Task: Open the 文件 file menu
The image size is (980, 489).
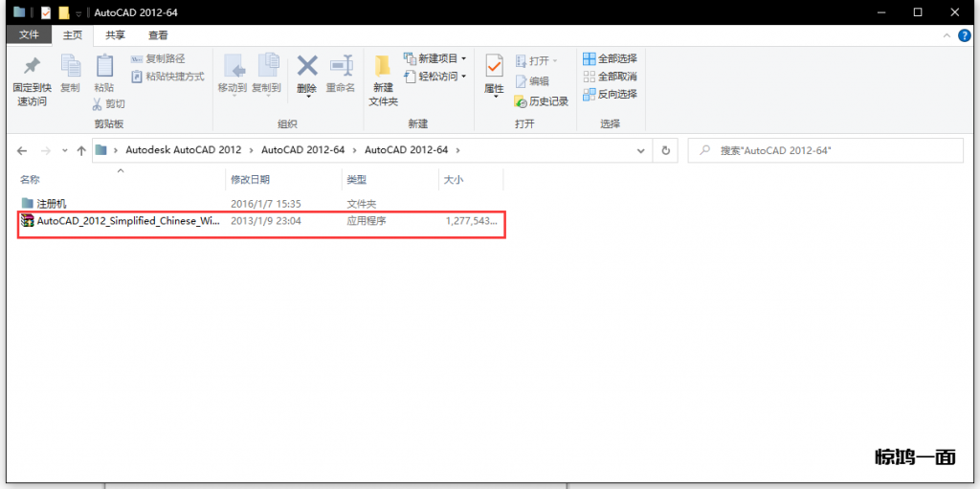Action: coord(29,34)
